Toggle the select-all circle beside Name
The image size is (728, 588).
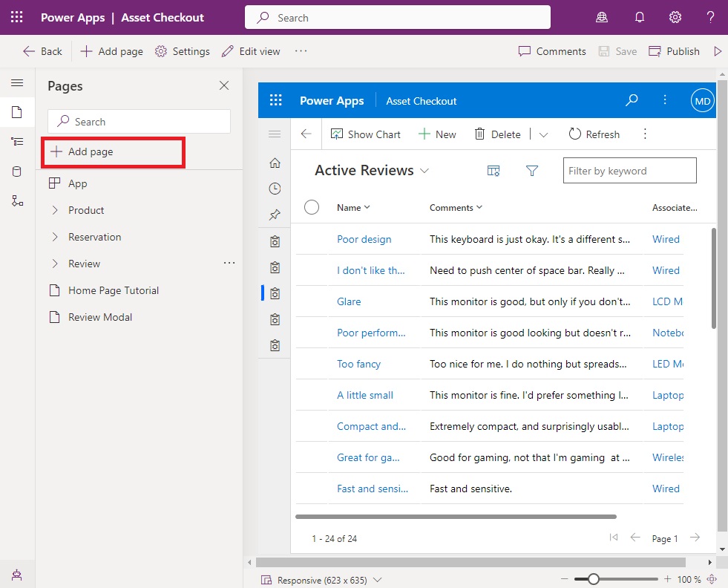[x=312, y=207]
